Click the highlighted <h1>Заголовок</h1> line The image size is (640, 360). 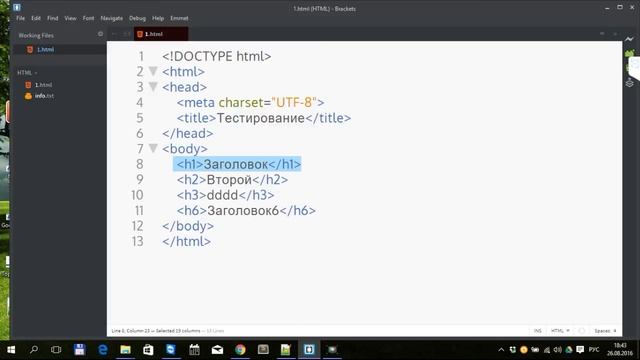pos(239,164)
